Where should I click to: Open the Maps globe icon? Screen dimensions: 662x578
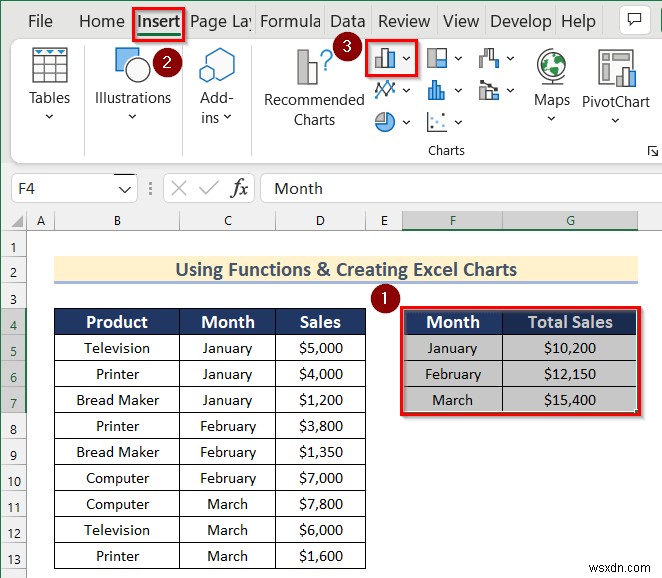551,67
